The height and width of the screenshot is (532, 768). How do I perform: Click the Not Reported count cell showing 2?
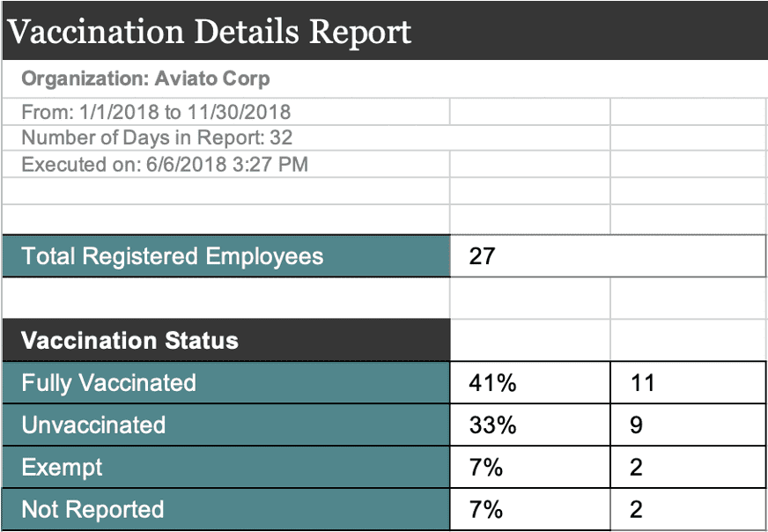pos(688,509)
